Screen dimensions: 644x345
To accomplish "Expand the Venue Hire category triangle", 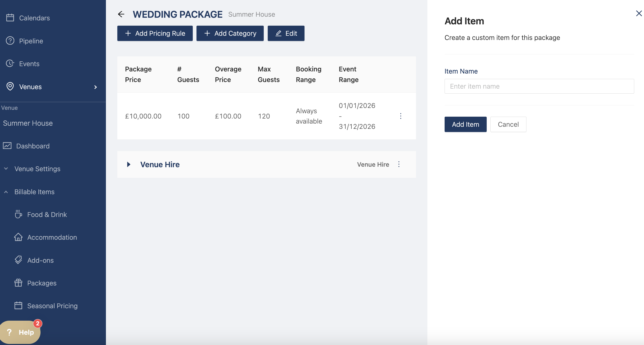I will coord(129,165).
